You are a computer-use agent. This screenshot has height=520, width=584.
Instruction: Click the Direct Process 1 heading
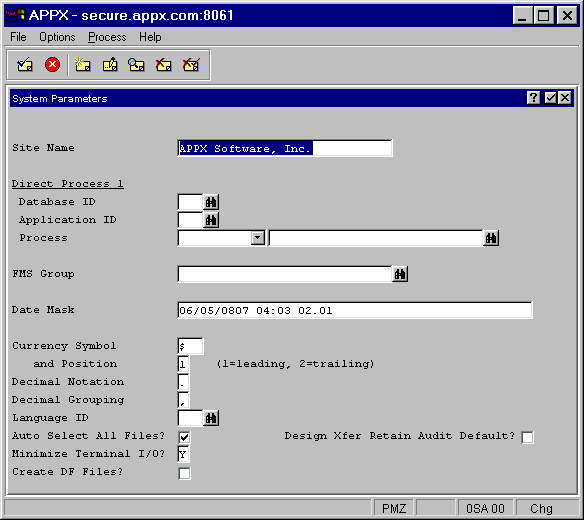(67, 184)
